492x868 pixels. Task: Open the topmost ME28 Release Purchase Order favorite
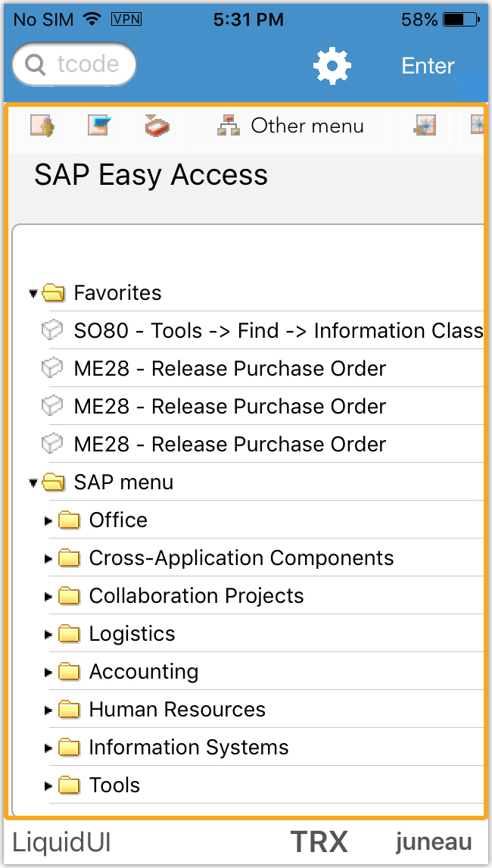pos(229,369)
